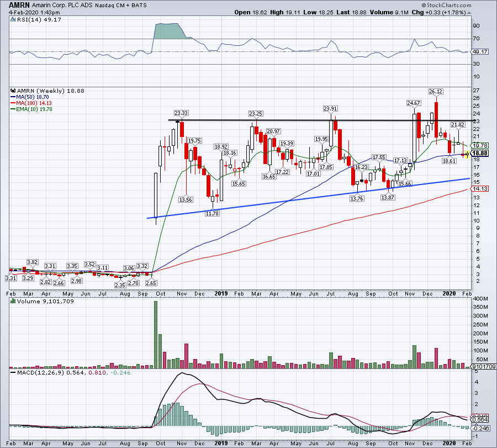Viewport: 497px width, 448px height.
Task: Click the 19.78 EMA tag on right axis
Action: click(480, 145)
